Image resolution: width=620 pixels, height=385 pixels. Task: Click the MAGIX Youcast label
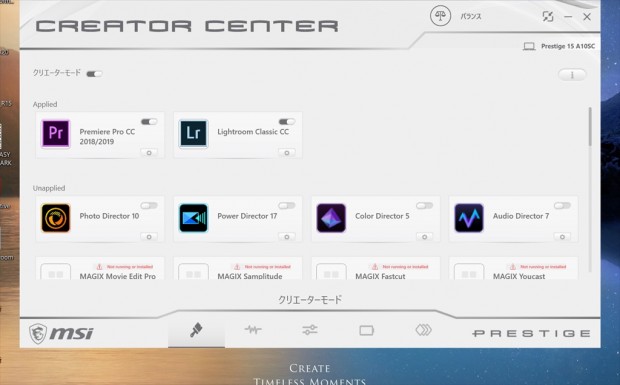coord(519,276)
